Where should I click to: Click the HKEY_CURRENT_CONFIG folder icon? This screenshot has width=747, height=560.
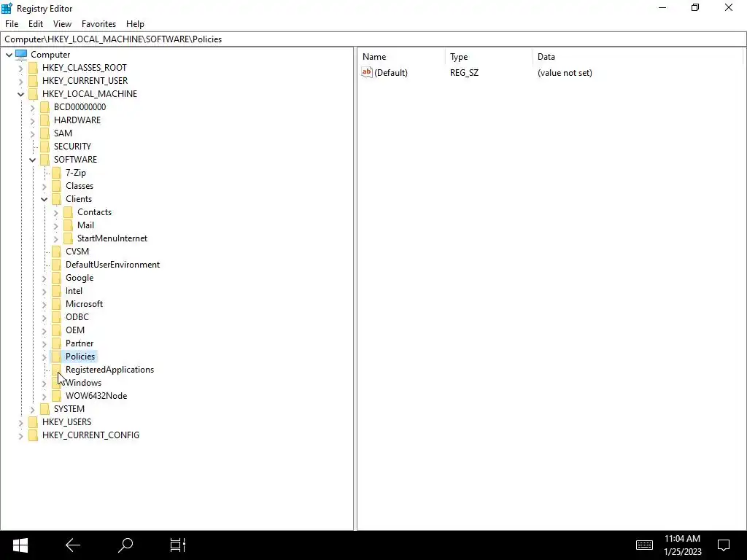pos(34,435)
